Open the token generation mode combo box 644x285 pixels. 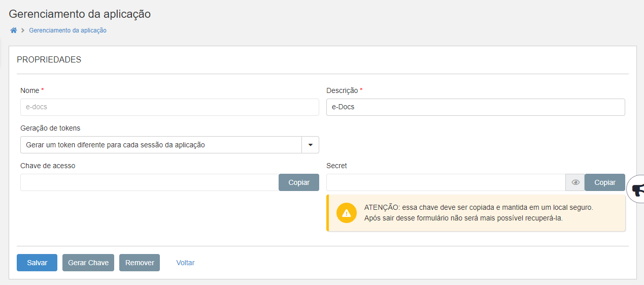pos(161,145)
